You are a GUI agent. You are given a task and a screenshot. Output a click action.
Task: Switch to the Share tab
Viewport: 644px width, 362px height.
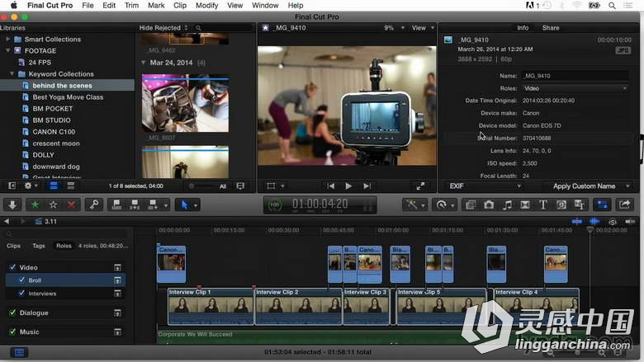(x=551, y=27)
